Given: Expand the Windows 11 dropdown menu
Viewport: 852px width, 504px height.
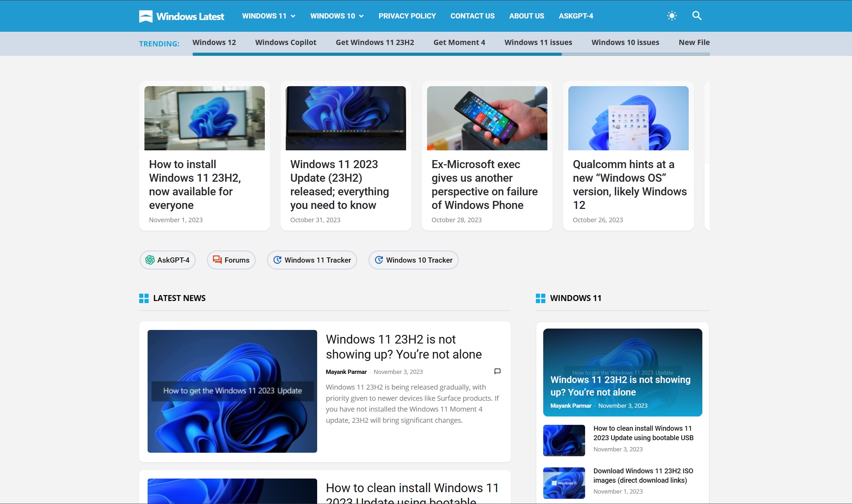Looking at the screenshot, I should 269,16.
